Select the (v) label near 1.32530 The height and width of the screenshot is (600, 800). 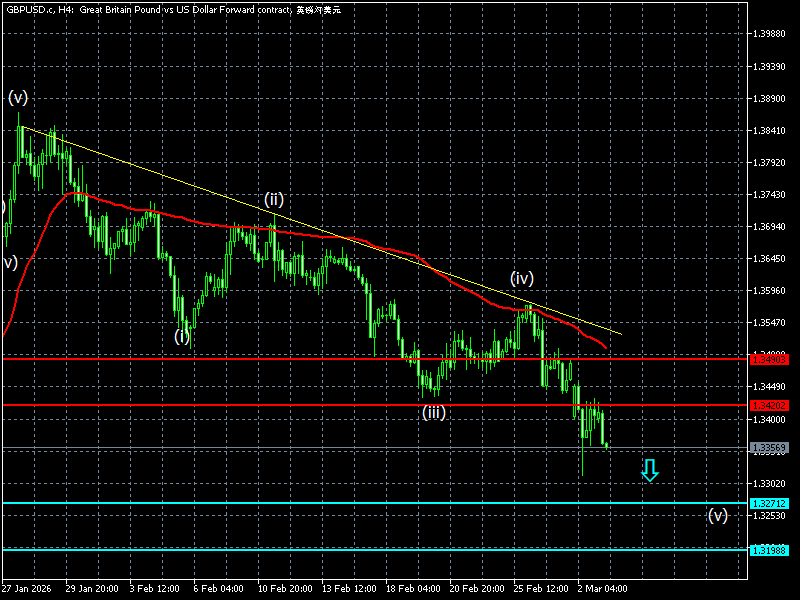tap(717, 515)
